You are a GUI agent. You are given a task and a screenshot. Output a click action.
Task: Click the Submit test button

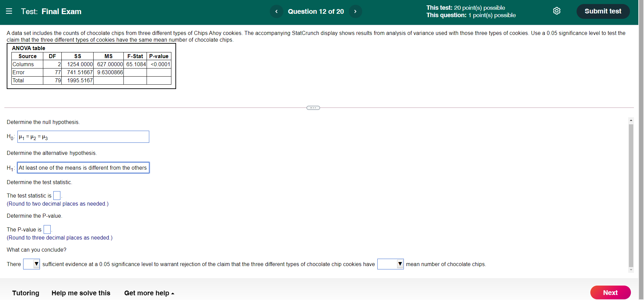click(x=603, y=11)
